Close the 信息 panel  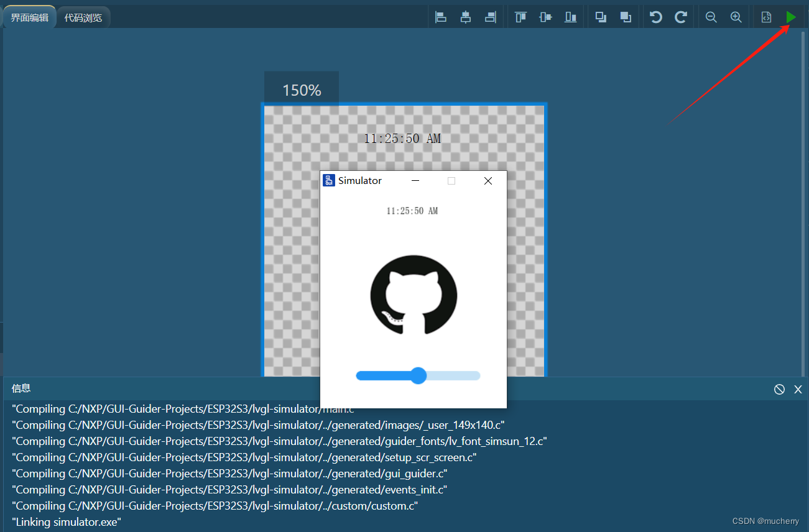[798, 389]
